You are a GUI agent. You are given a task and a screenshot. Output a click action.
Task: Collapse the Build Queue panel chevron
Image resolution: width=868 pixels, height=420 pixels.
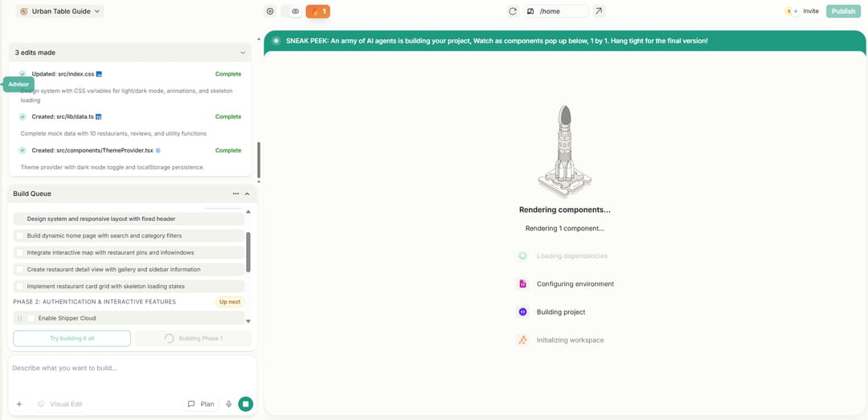247,194
